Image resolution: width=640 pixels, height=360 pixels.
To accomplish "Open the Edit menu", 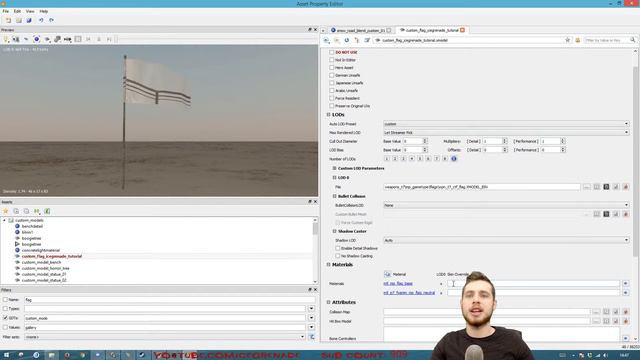I will coord(17,11).
